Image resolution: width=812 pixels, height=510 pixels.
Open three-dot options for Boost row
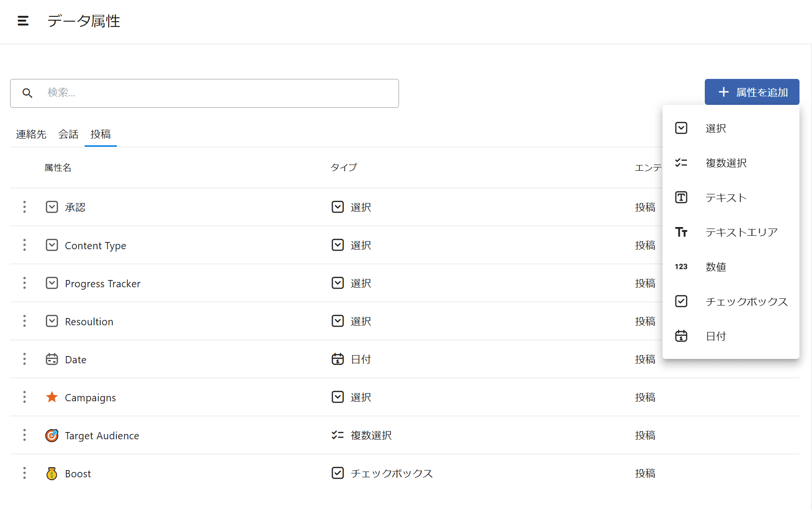(x=25, y=473)
